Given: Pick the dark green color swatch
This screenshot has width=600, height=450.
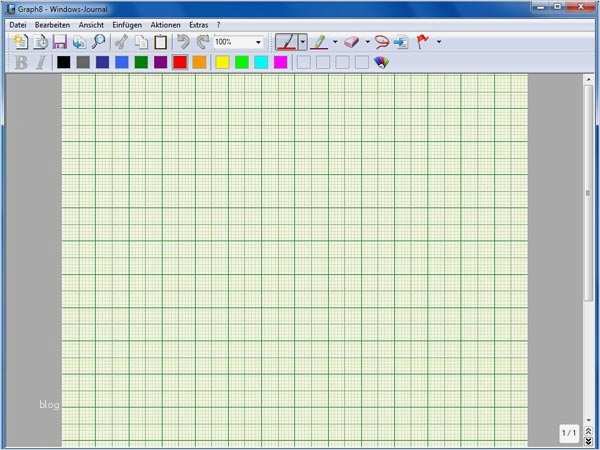Looking at the screenshot, I should 141,62.
